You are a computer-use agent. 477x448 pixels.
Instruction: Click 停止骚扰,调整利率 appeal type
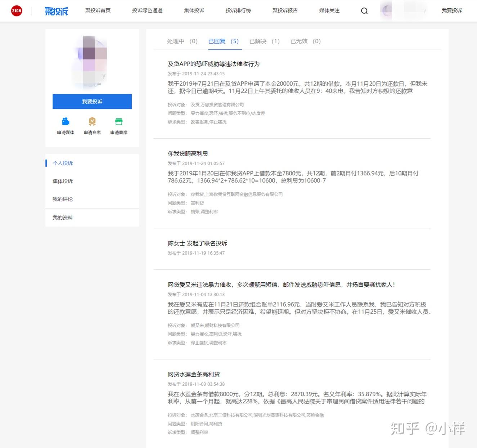coord(208,343)
